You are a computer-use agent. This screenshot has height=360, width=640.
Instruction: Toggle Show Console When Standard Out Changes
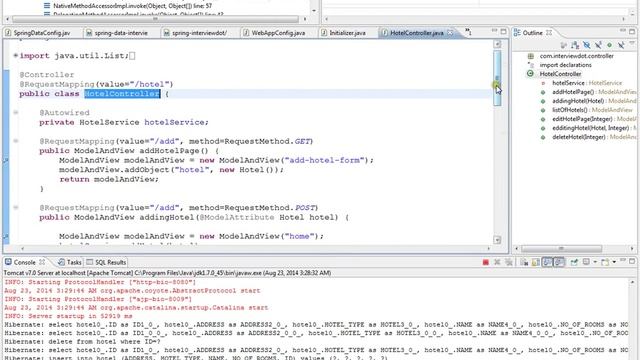547,262
